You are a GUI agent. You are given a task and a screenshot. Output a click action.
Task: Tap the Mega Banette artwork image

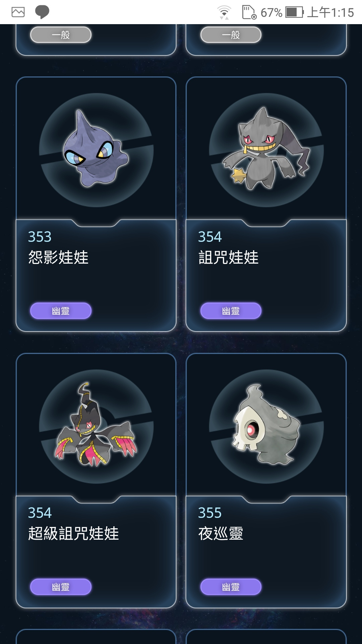click(x=96, y=425)
